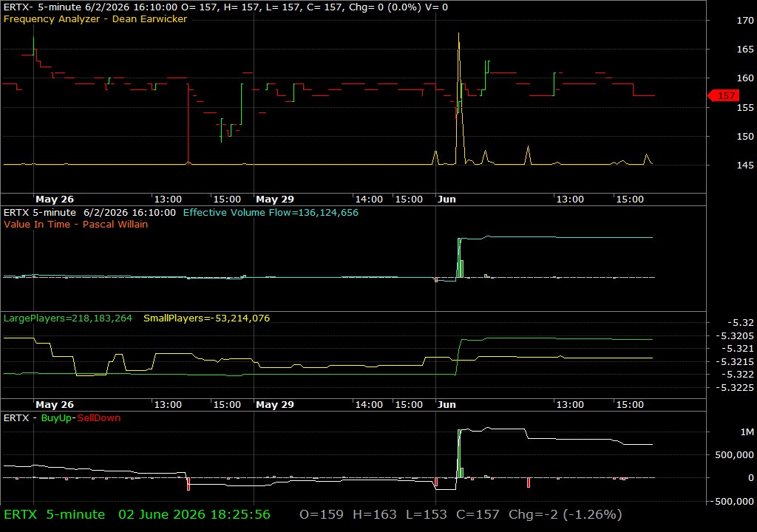Click the -5.3225 scale value
The image size is (757, 532).
pyautogui.click(x=734, y=387)
